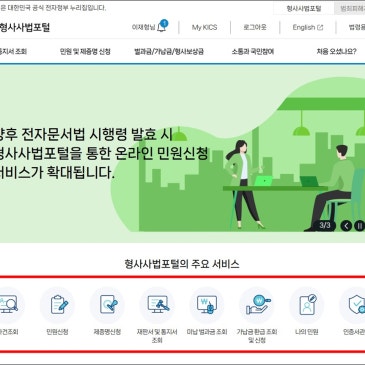Image resolution: width=365 pixels, height=365 pixels.
Task: Open the My KICS link
Action: (204, 27)
